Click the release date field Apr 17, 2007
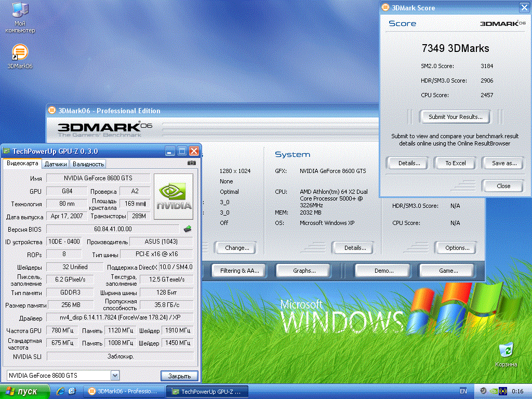532x399 pixels. [x=66, y=216]
